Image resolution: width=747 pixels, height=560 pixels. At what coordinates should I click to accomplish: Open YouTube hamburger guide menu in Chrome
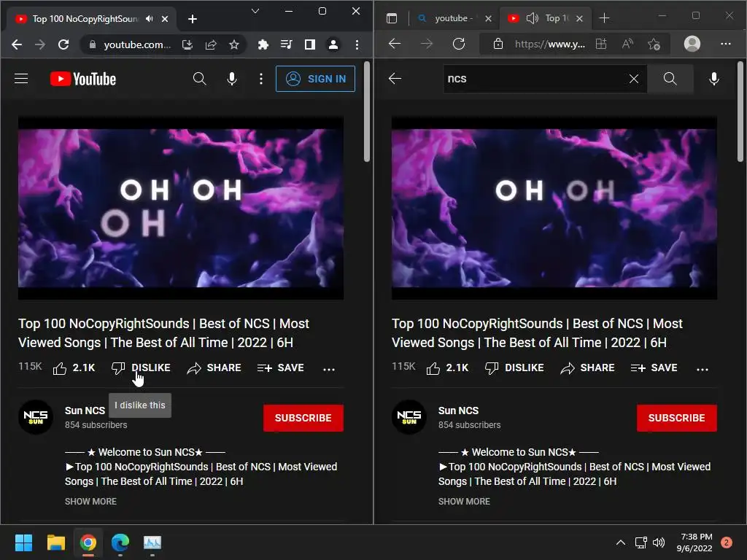coord(21,79)
